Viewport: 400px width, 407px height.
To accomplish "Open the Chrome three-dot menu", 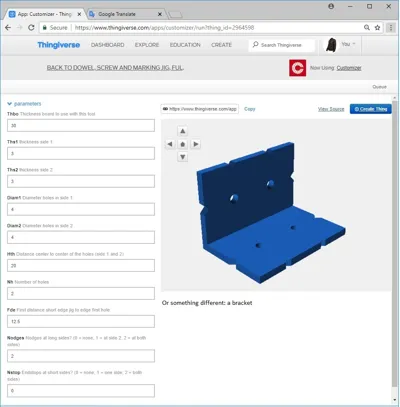I will [391, 28].
